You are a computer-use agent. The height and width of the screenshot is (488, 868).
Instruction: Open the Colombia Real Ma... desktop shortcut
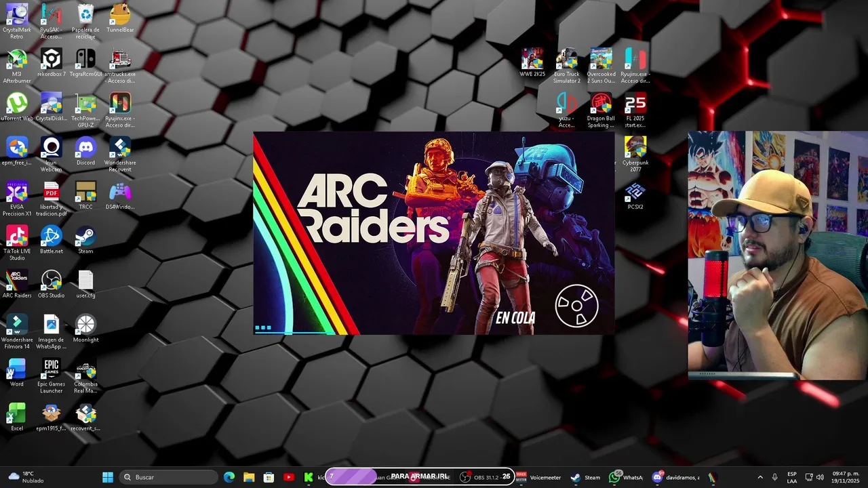85,376
